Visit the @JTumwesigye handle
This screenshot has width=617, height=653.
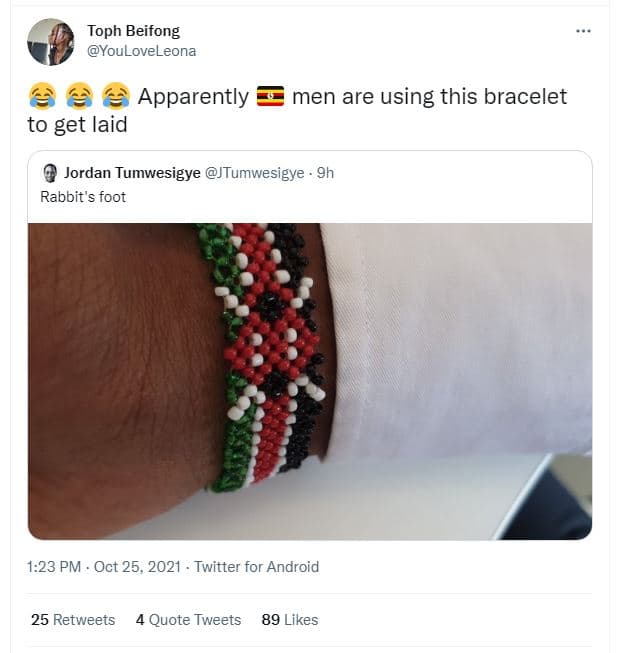click(x=254, y=173)
